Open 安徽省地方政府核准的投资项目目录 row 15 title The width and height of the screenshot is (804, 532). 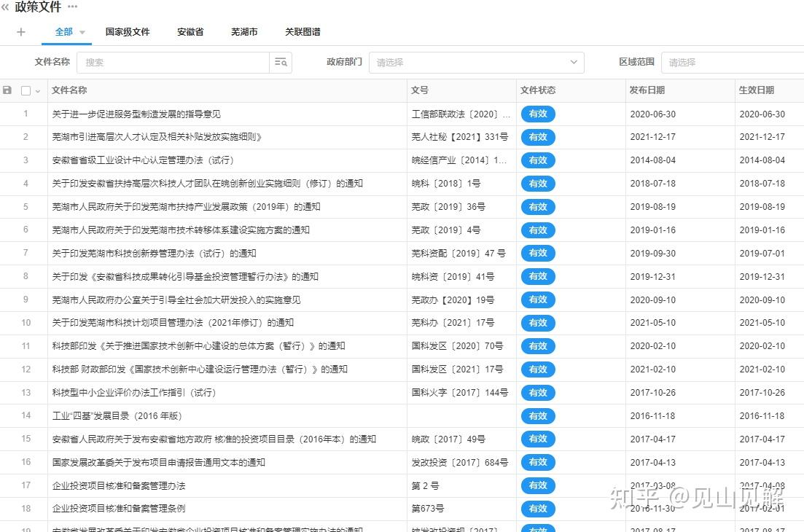pyautogui.click(x=214, y=439)
